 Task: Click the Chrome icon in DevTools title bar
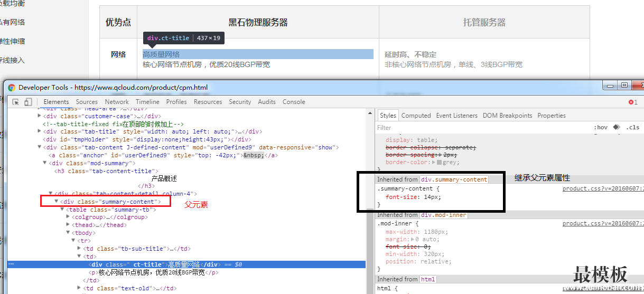click(12, 88)
